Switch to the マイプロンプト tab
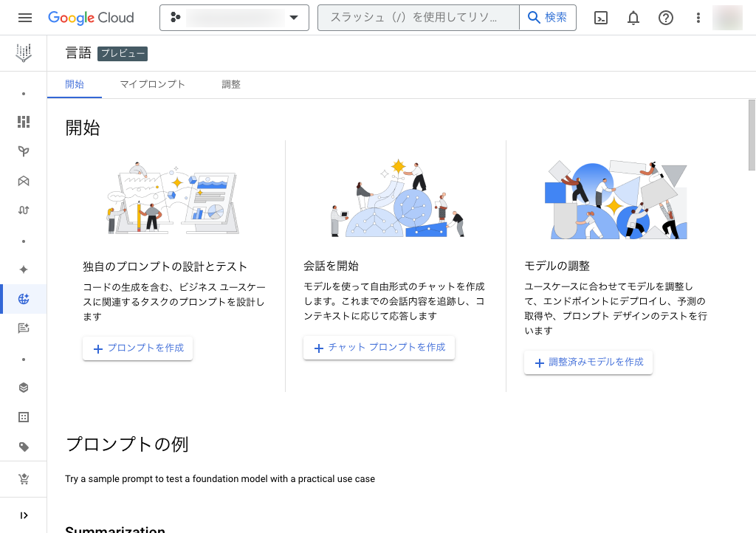Image resolution: width=756 pixels, height=533 pixels. coord(153,84)
